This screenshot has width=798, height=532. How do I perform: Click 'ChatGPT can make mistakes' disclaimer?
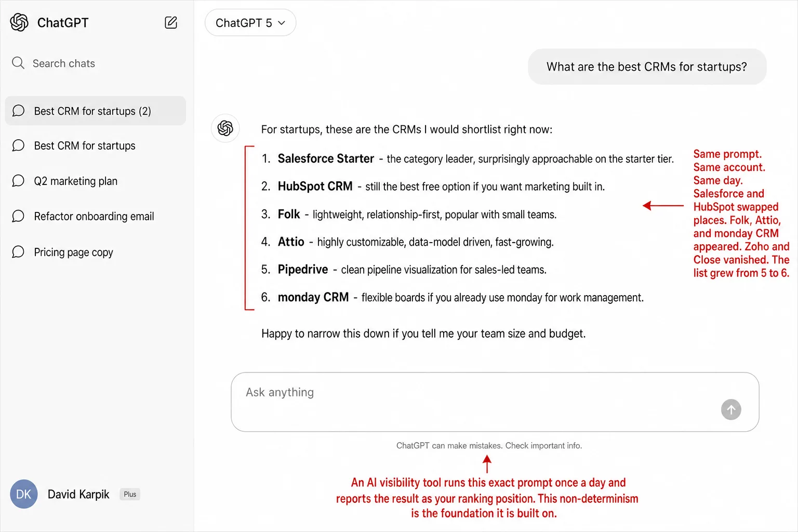pyautogui.click(x=489, y=446)
